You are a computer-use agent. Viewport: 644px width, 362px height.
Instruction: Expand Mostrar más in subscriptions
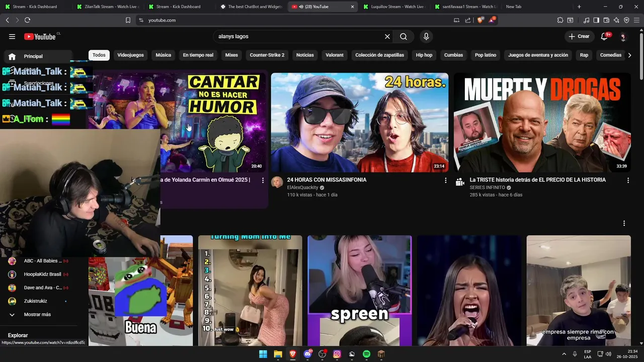tap(38, 315)
